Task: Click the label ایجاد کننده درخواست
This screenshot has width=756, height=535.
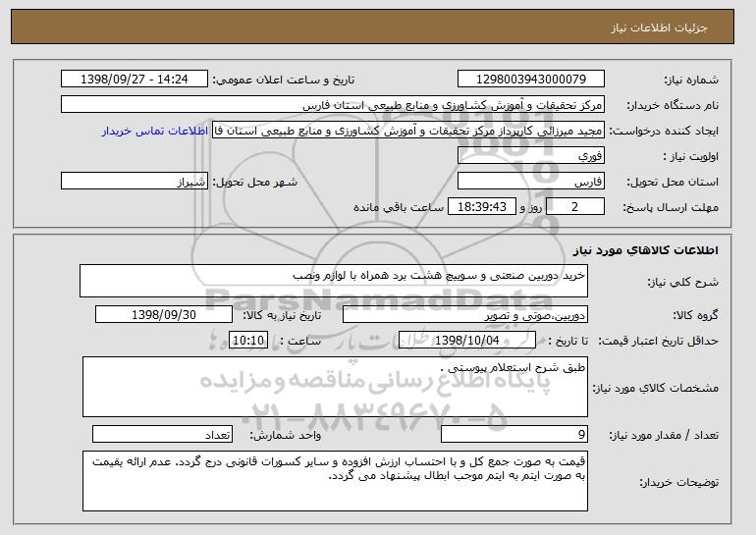Action: pyautogui.click(x=664, y=131)
